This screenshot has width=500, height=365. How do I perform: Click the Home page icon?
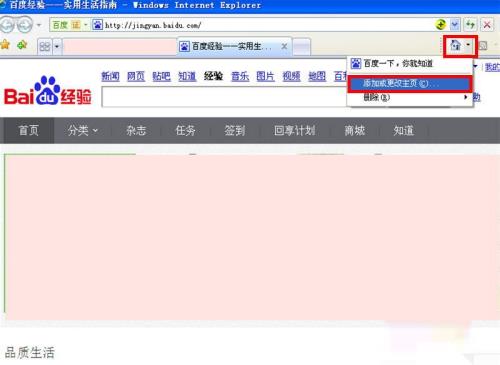coord(455,45)
